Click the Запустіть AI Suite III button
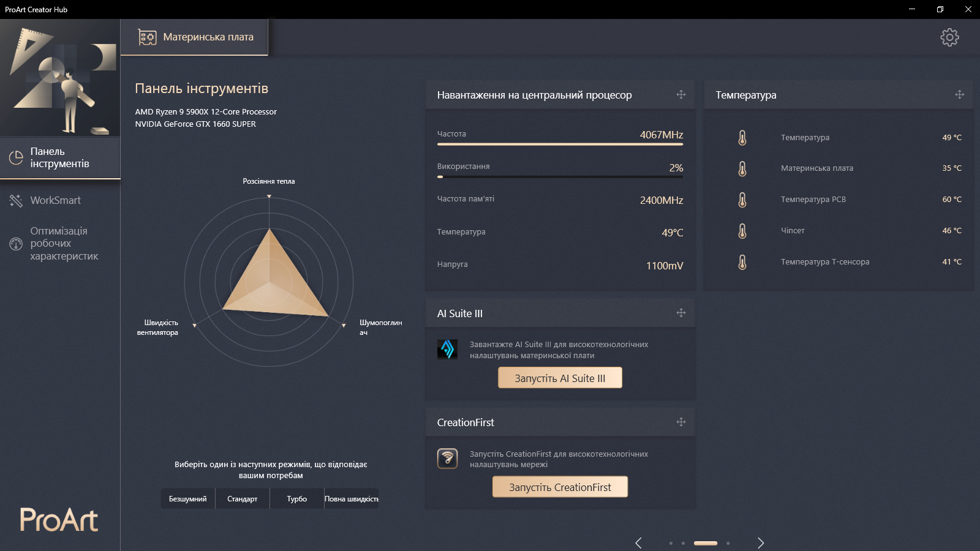Screen dimensions: 980x551 560,378
